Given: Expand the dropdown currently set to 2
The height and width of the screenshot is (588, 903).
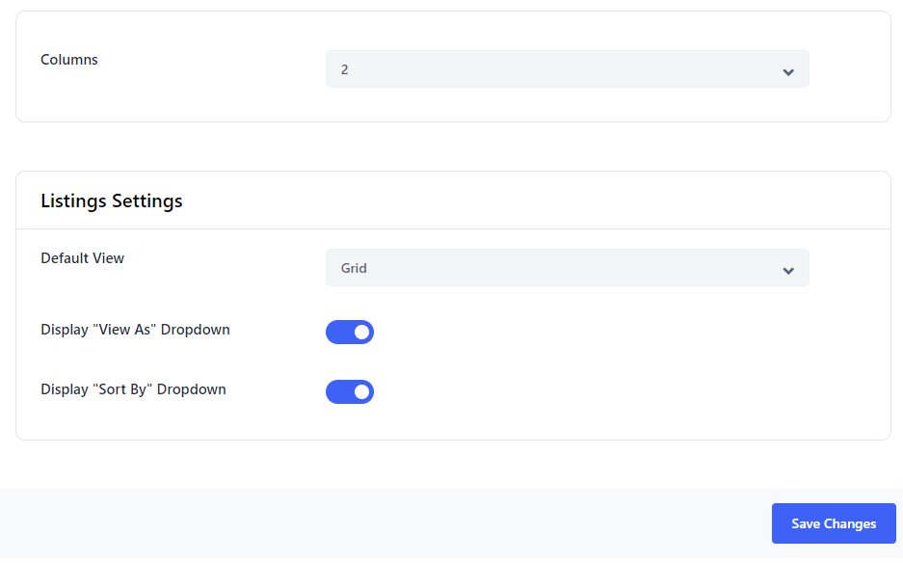Looking at the screenshot, I should [567, 69].
